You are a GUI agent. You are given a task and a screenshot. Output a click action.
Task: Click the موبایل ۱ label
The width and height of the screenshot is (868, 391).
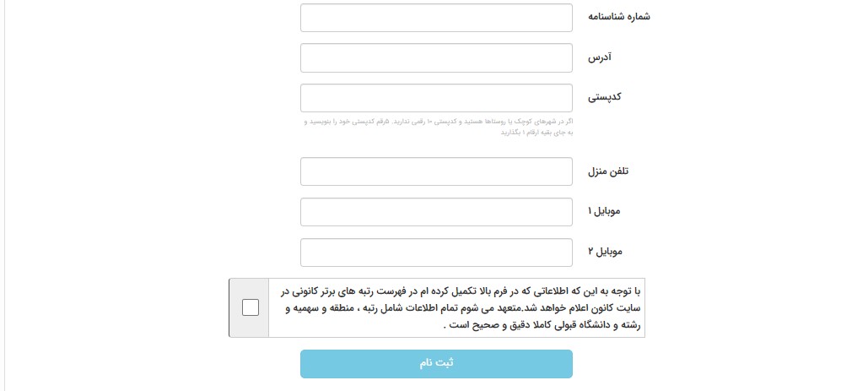click(604, 211)
